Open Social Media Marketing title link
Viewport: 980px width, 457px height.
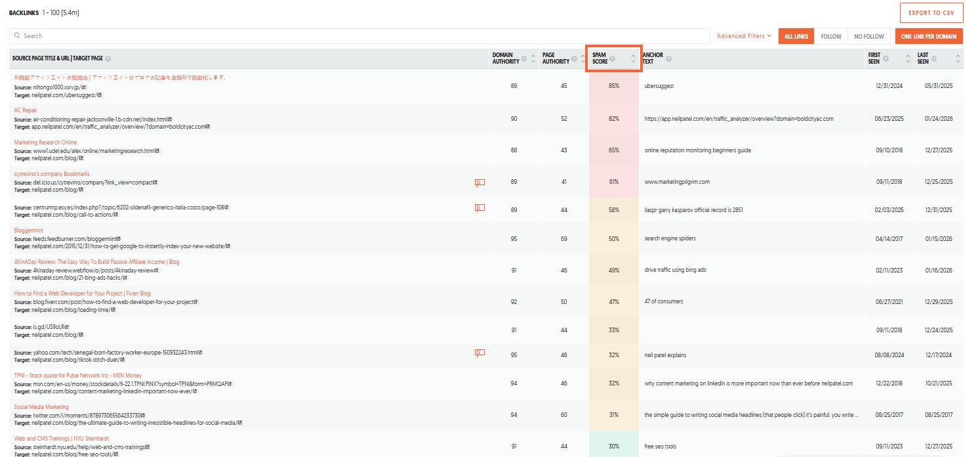[x=41, y=407]
